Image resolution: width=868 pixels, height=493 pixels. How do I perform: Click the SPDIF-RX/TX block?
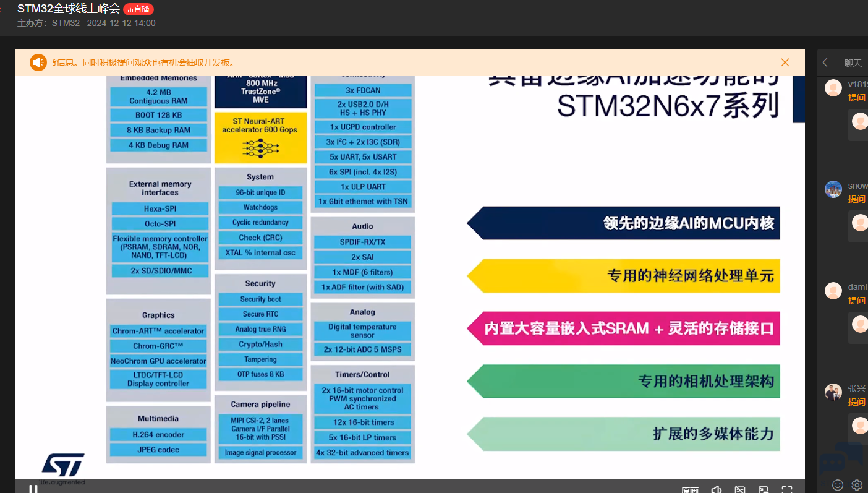pos(362,242)
